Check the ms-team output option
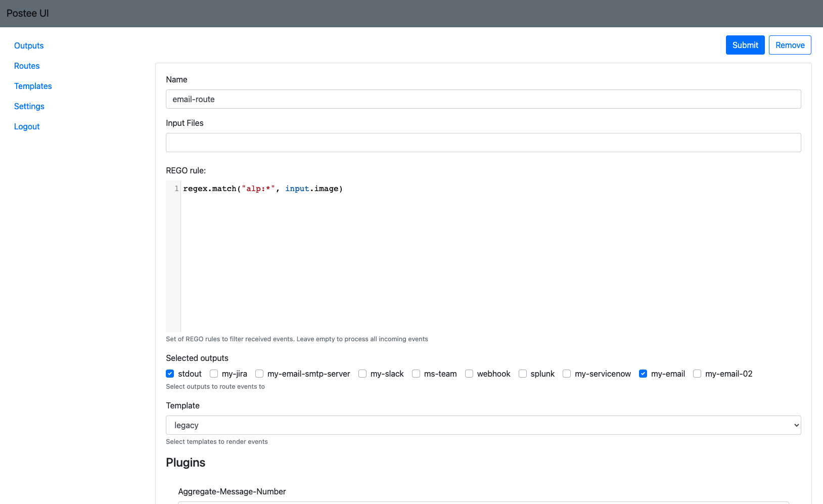The width and height of the screenshot is (823, 504). pyautogui.click(x=416, y=374)
